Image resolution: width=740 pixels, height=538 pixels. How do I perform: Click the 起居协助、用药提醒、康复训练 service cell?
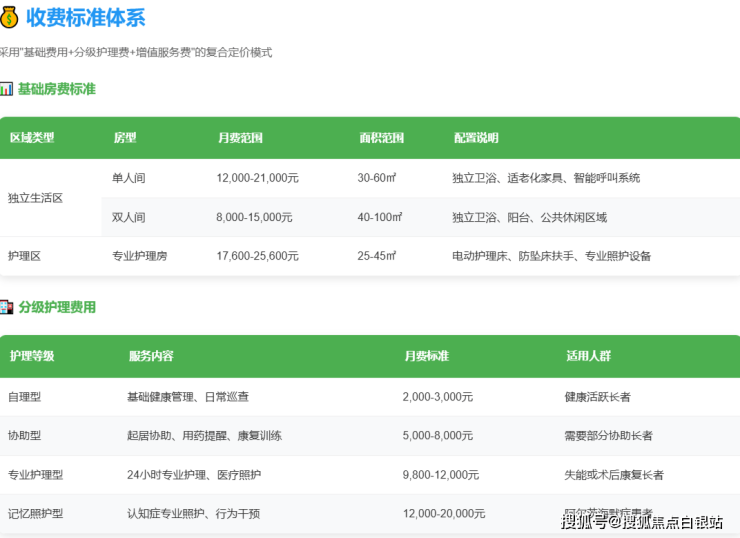204,436
